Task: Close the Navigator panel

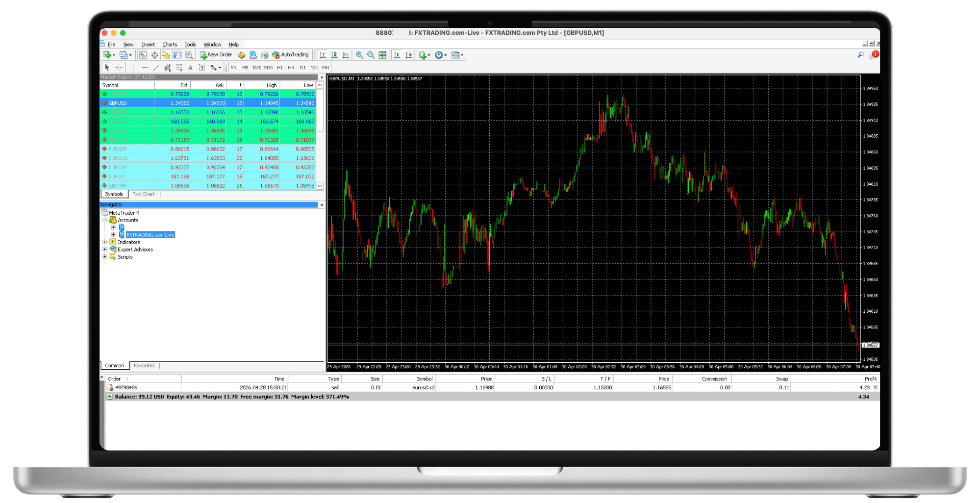Action: [x=322, y=205]
